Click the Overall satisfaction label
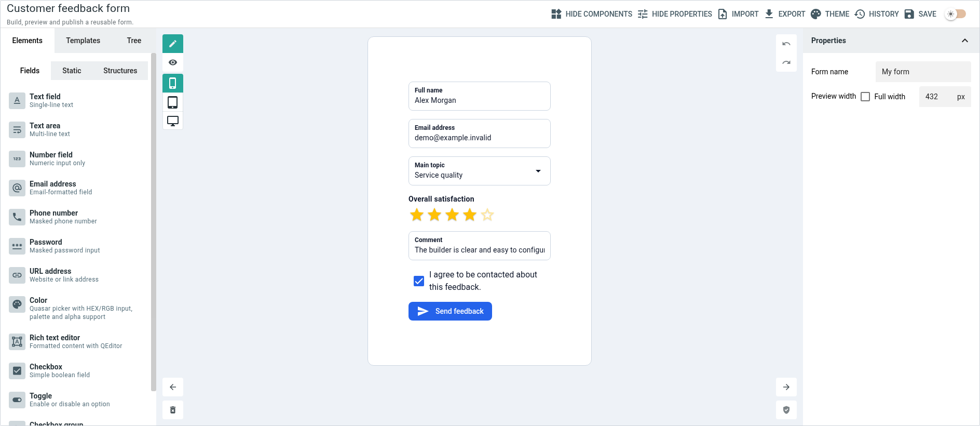The image size is (980, 426). tap(441, 199)
